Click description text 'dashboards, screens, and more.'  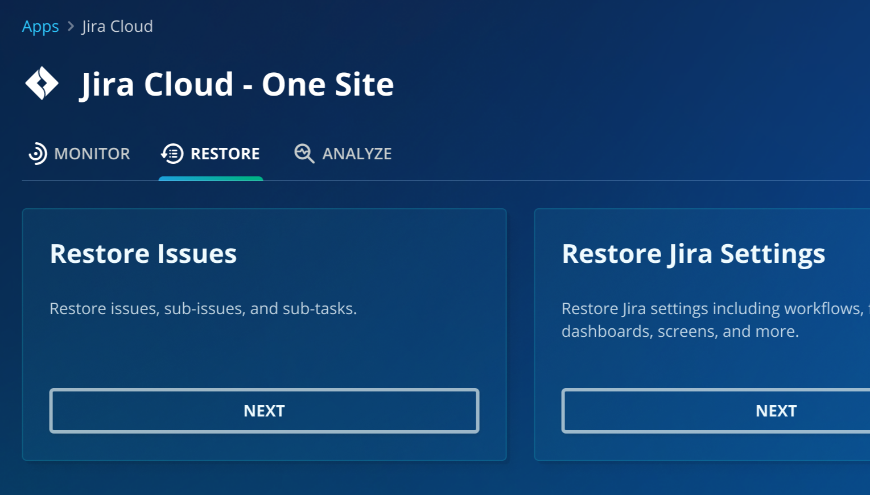[x=680, y=331]
